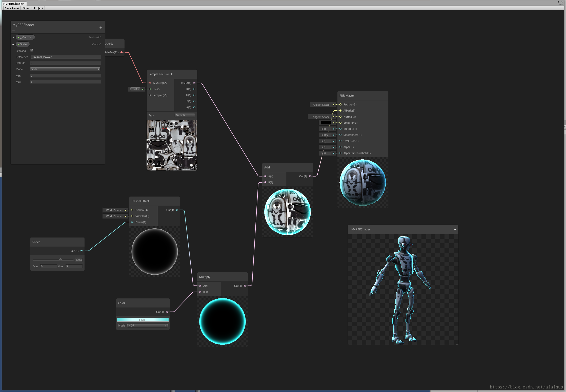566x392 pixels.
Task: Select the Slider property pill in blackboard
Action: click(x=23, y=44)
